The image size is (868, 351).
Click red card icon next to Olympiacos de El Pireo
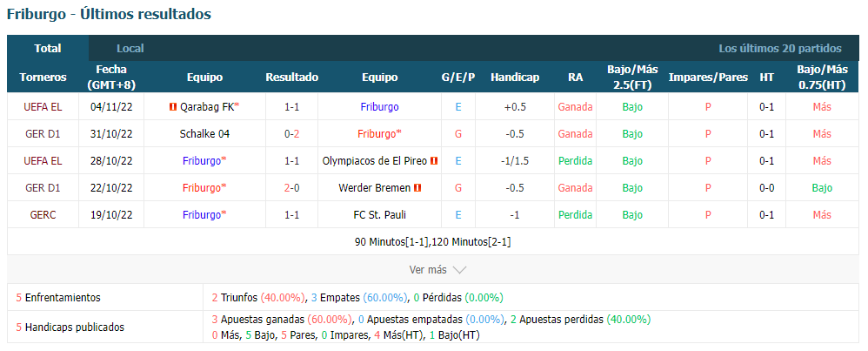(434, 161)
